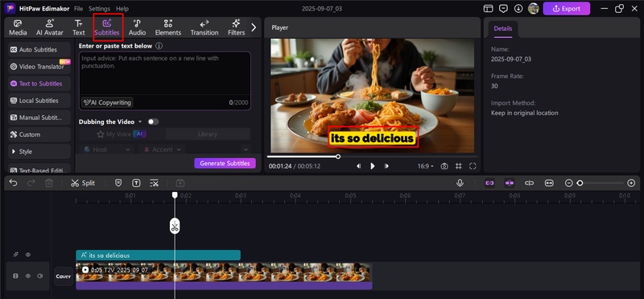Open the user profile avatar
Viewport: 644px width, 299px height.
[534, 9]
